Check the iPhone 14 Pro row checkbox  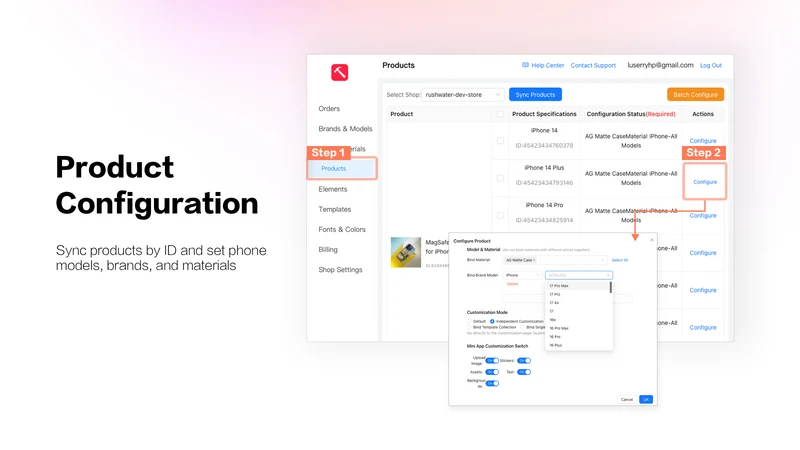point(500,215)
